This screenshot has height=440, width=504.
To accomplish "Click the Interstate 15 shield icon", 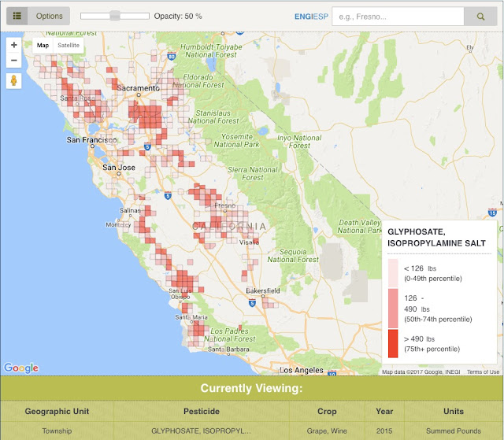I will tap(492, 213).
